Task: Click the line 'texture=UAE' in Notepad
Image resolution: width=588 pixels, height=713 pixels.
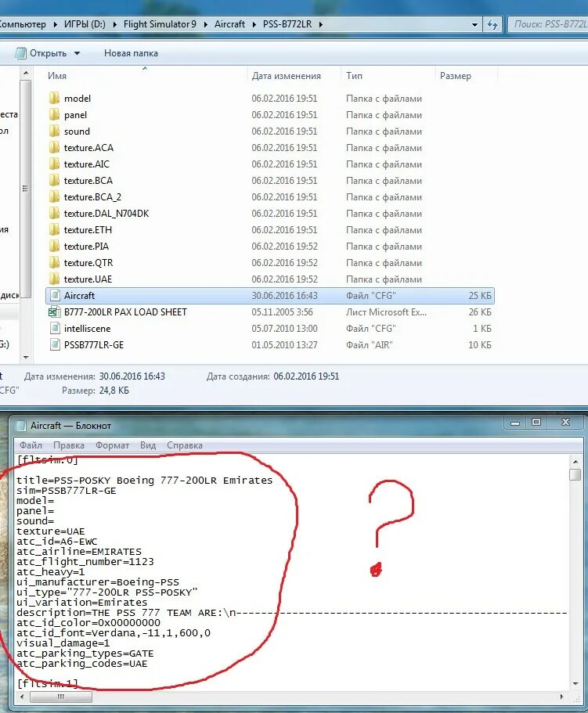Action: coord(50,531)
